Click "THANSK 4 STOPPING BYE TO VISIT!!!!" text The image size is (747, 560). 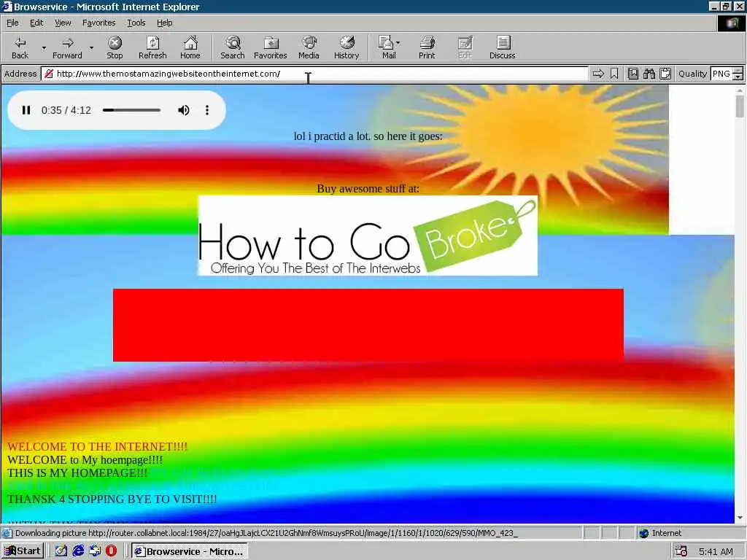pos(112,499)
